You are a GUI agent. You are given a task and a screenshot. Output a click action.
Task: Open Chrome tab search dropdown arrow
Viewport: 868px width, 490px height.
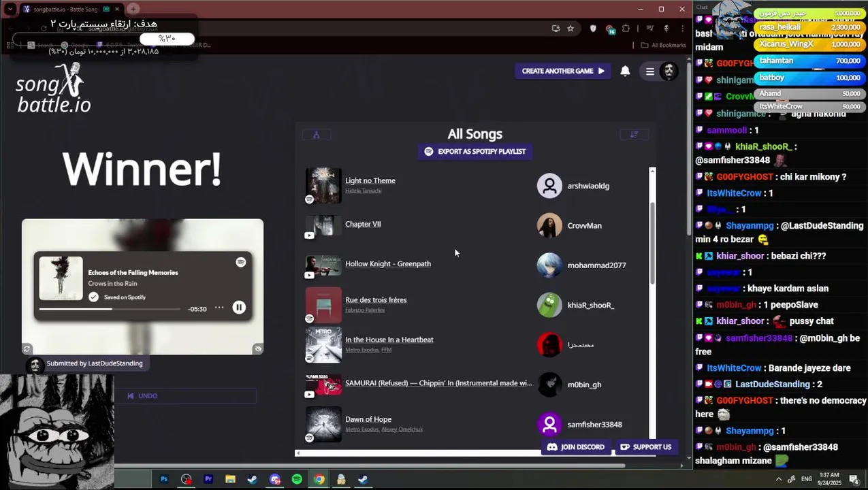(x=10, y=9)
